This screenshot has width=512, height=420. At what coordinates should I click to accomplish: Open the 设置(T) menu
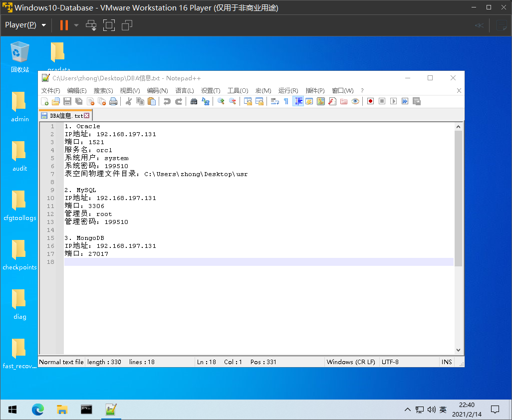211,91
